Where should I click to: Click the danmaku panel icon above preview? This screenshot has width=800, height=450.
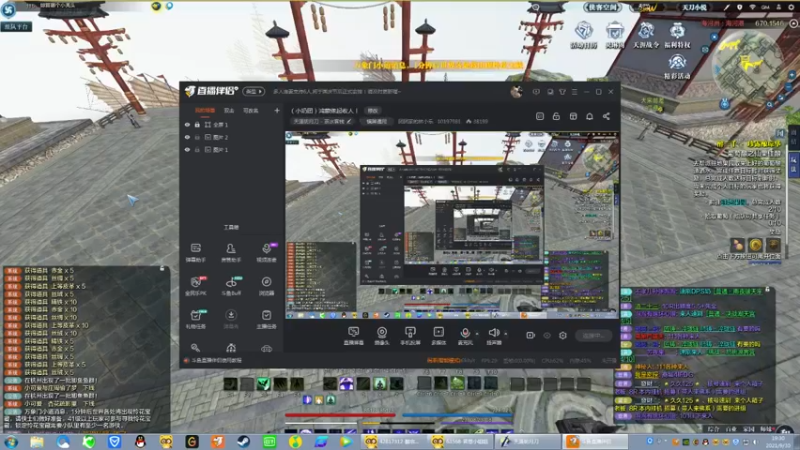pyautogui.click(x=540, y=116)
